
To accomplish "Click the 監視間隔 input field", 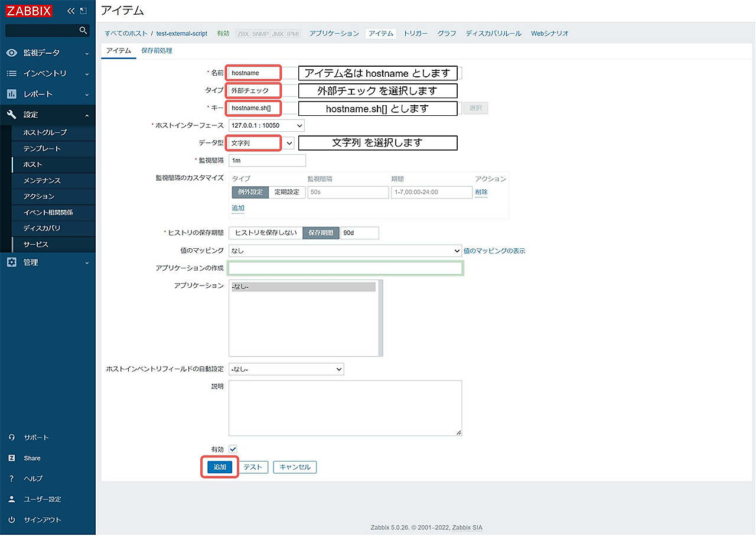I will tap(267, 160).
